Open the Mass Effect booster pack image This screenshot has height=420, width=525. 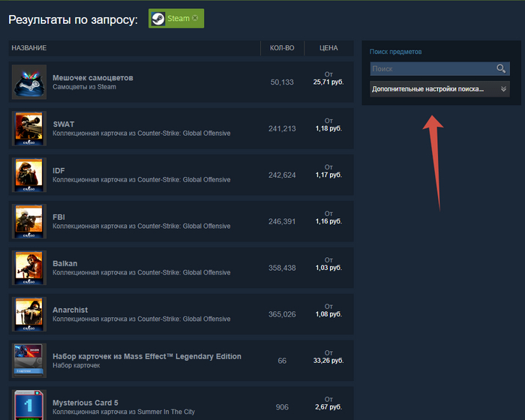pyautogui.click(x=29, y=361)
